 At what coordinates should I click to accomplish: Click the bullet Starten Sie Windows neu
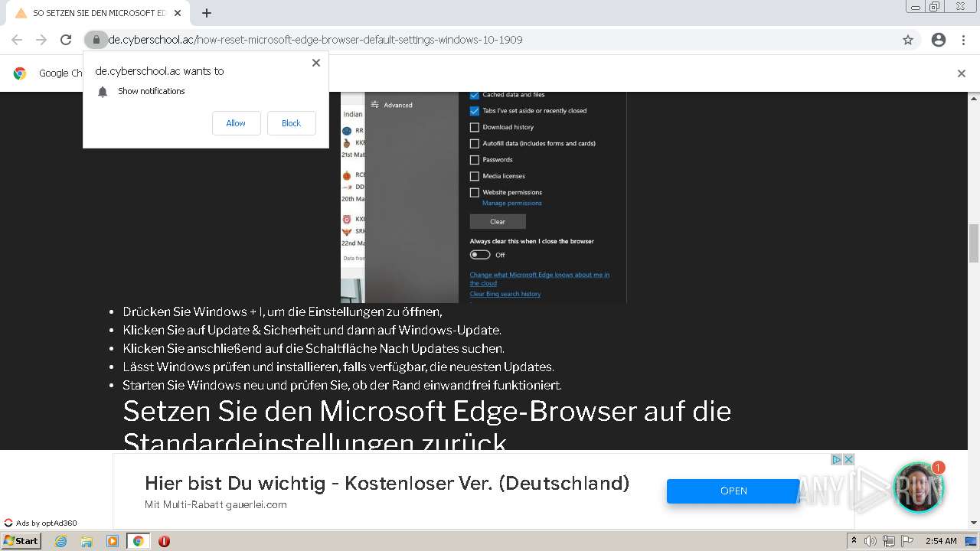(342, 385)
